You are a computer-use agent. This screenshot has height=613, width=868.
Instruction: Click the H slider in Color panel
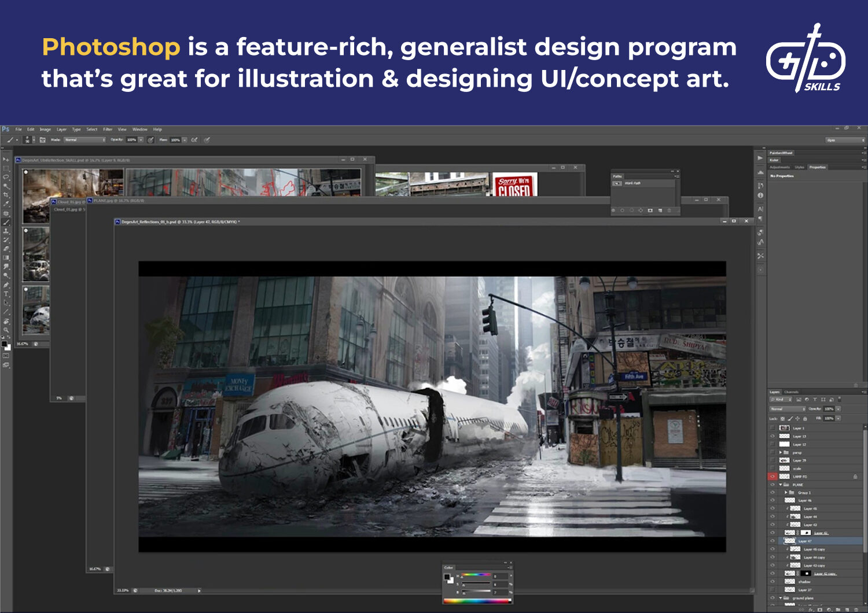[476, 576]
